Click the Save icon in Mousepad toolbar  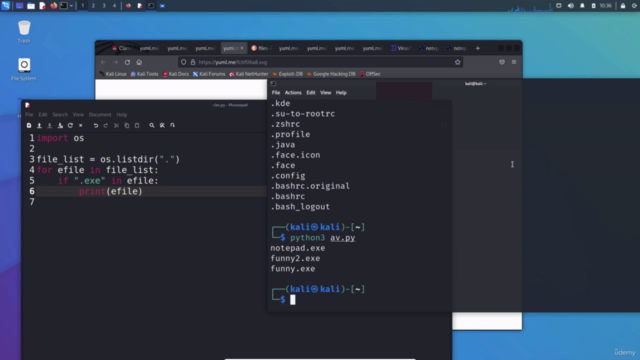coord(49,125)
